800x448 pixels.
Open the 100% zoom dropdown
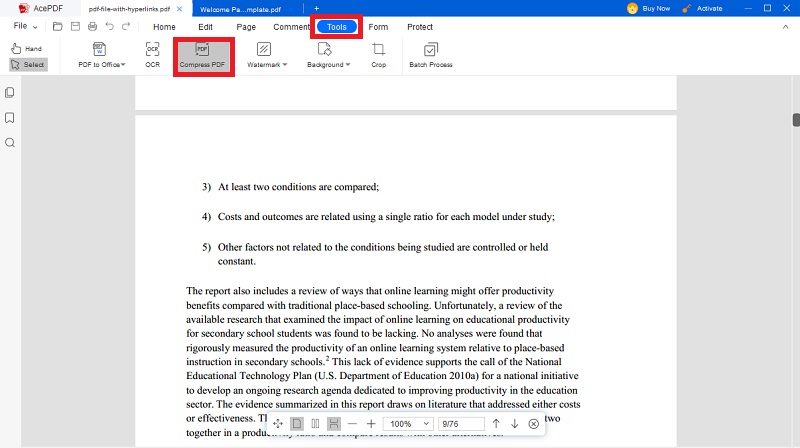pyautogui.click(x=408, y=424)
